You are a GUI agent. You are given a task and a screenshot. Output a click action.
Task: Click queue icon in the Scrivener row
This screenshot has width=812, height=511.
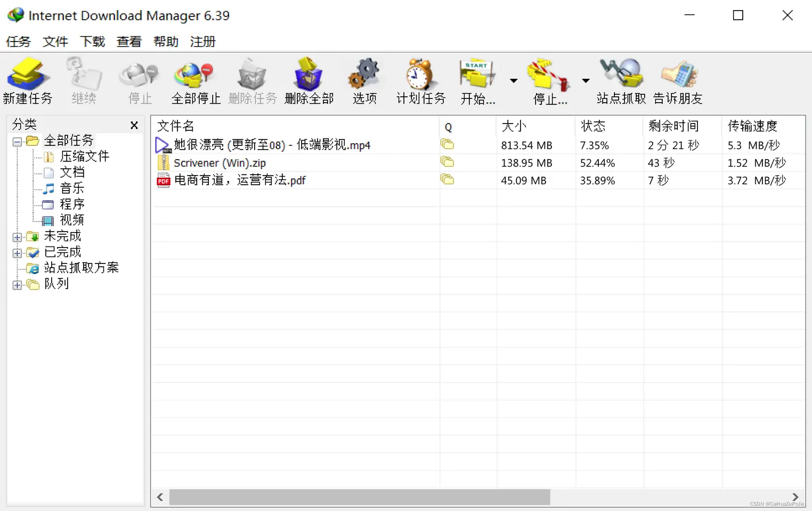pos(447,161)
